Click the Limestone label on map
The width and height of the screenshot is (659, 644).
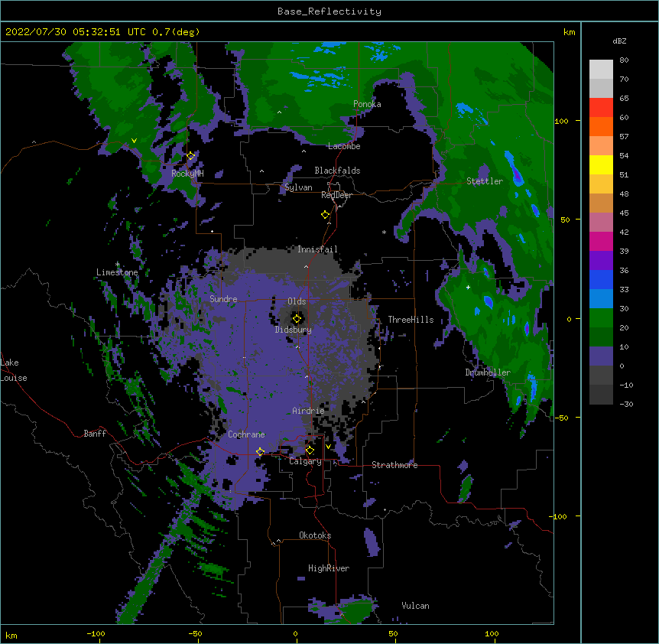[117, 272]
